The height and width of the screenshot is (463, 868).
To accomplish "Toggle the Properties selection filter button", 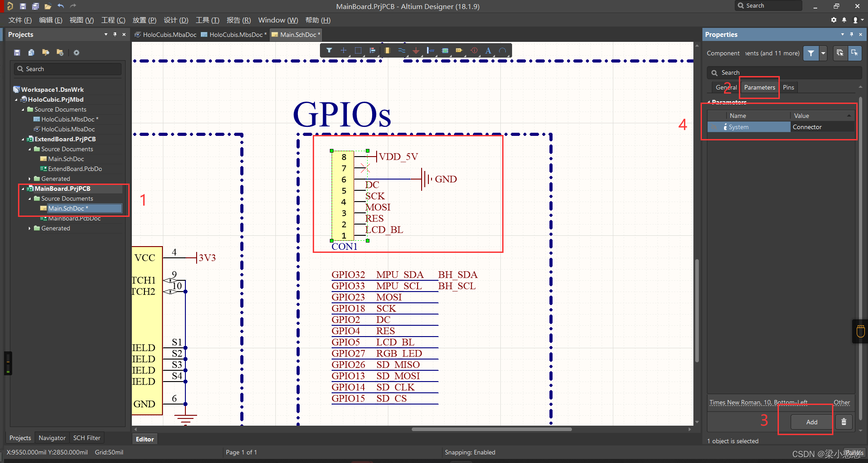I will point(811,53).
